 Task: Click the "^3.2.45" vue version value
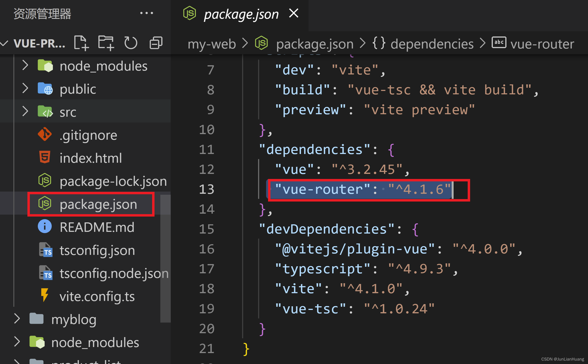[x=367, y=169]
